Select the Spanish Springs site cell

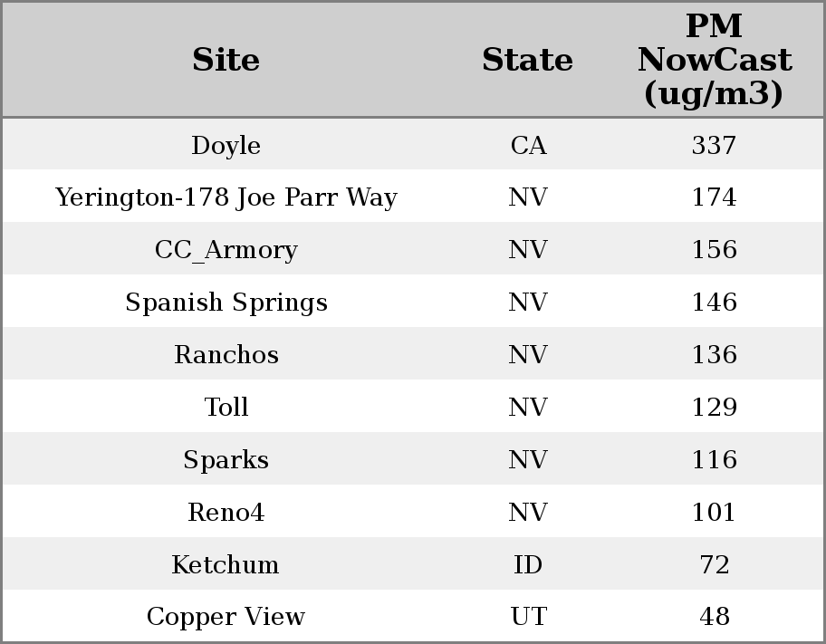[x=226, y=303]
